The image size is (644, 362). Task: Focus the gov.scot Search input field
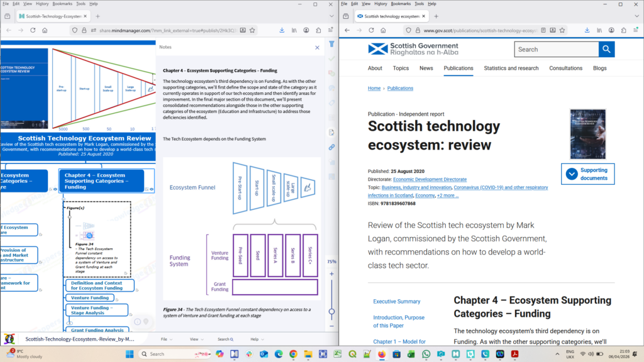click(557, 49)
